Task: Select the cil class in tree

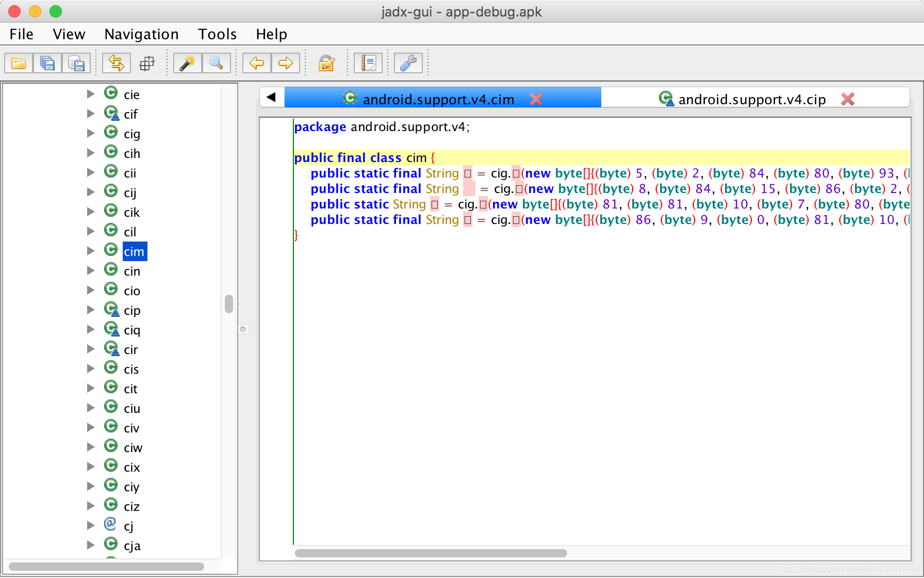Action: click(130, 232)
